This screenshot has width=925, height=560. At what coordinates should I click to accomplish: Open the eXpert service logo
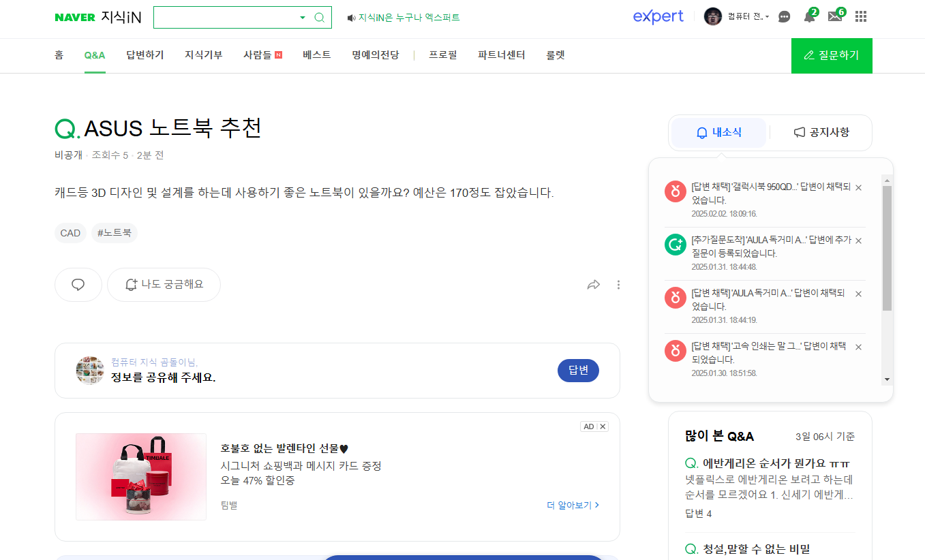pyautogui.click(x=658, y=17)
